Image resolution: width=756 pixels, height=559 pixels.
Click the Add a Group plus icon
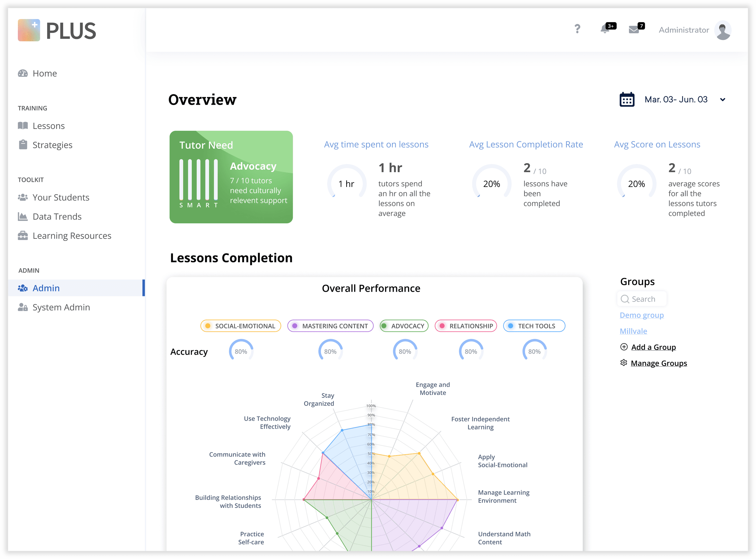(624, 347)
